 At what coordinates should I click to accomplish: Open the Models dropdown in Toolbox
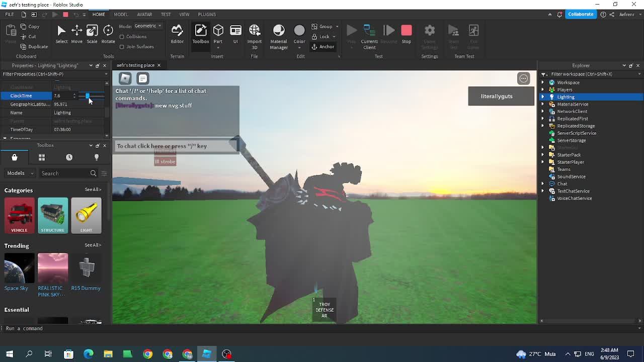click(19, 173)
